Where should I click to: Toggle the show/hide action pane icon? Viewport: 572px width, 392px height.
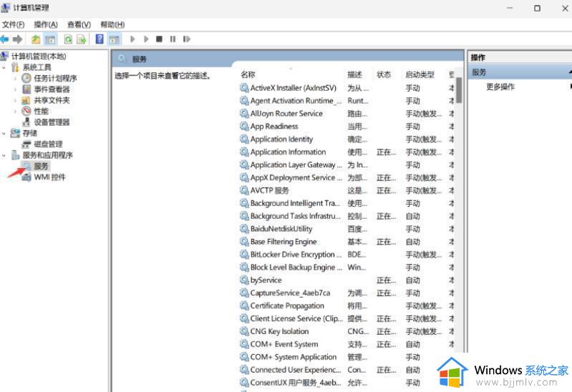tap(114, 39)
